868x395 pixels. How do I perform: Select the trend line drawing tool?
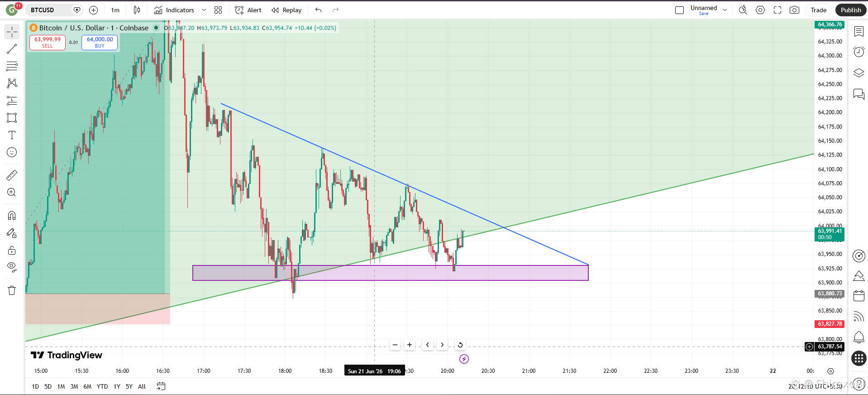(x=12, y=49)
